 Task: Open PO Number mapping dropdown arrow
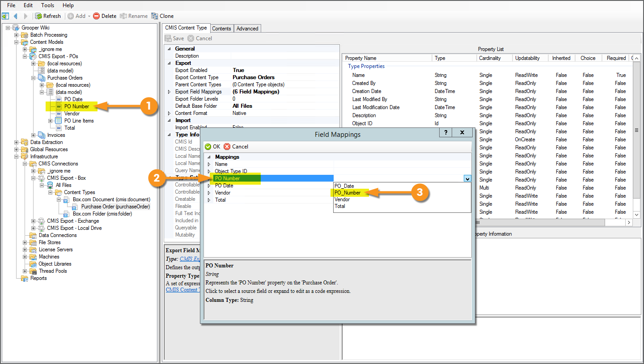point(467,178)
